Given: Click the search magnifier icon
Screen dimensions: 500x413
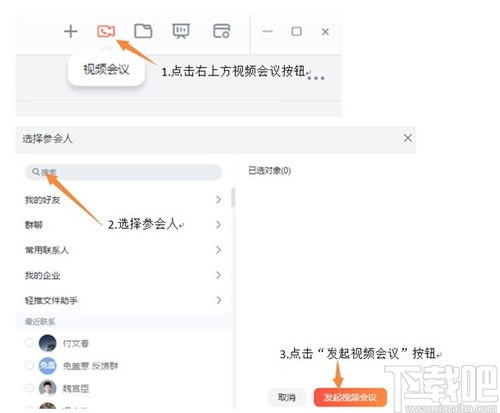Looking at the screenshot, I should click(x=36, y=172).
